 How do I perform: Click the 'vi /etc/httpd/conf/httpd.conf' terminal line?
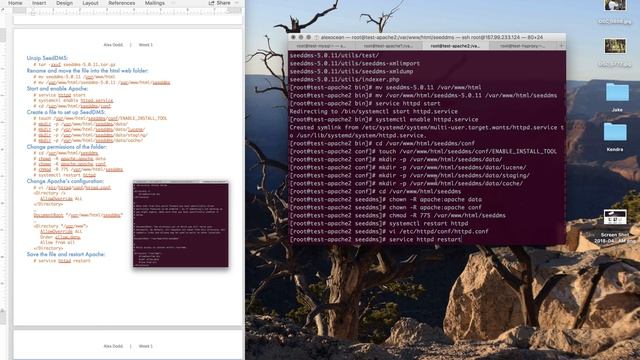[x=389, y=231]
